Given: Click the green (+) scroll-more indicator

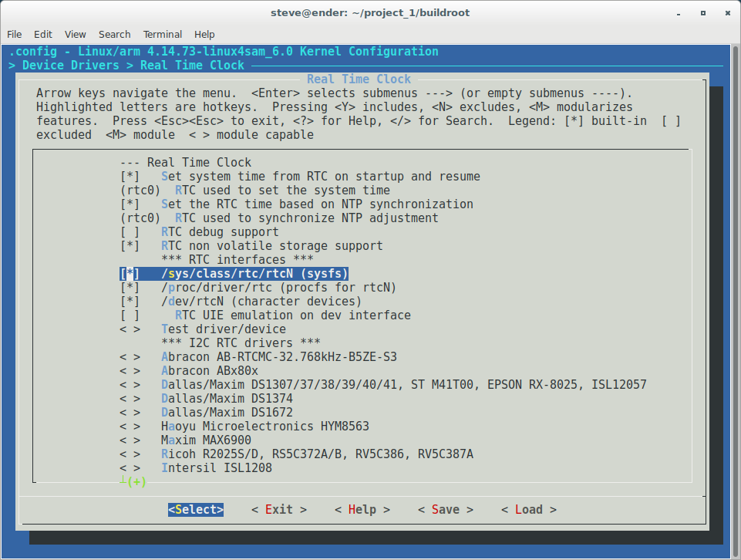Looking at the screenshot, I should click(136, 482).
